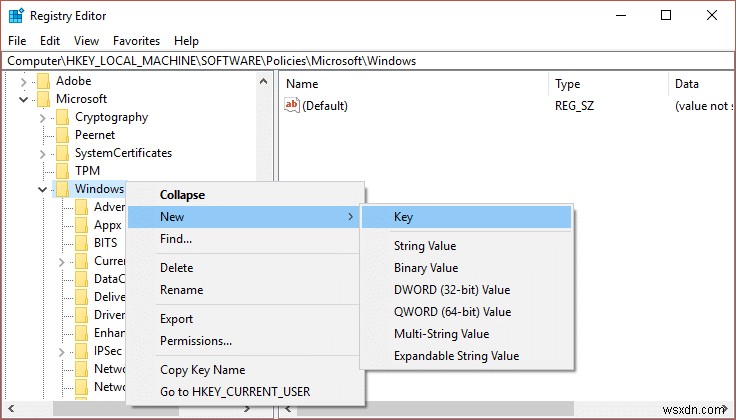Select Expandable String Value
This screenshot has width=736, height=420.
[x=467, y=356]
